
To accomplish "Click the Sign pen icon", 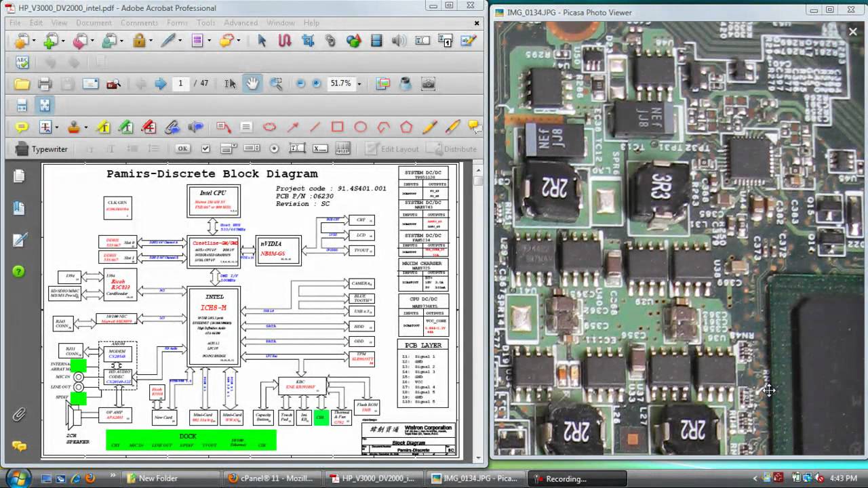I will (x=168, y=41).
